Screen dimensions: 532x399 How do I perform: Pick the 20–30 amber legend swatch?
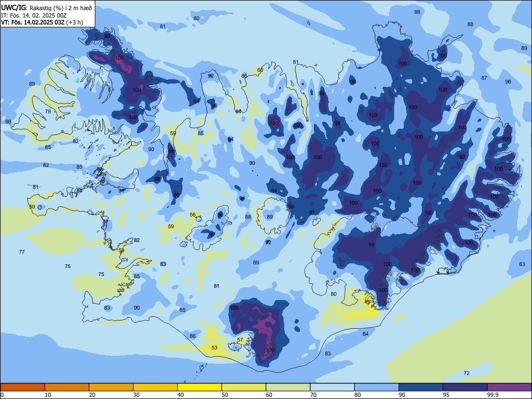pyautogui.click(x=111, y=387)
